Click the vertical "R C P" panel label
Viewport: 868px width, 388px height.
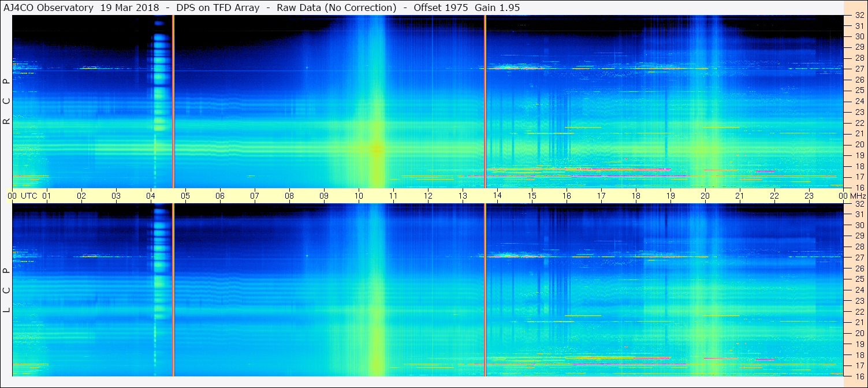tap(7, 101)
